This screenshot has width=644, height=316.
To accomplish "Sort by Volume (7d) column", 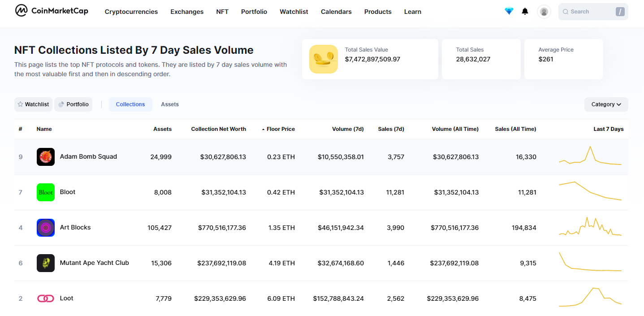I will tap(348, 129).
